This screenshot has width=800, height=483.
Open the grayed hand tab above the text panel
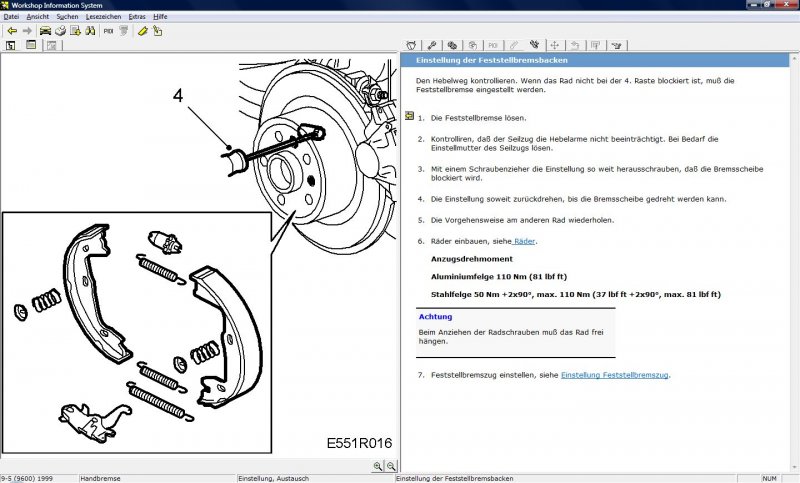point(472,45)
